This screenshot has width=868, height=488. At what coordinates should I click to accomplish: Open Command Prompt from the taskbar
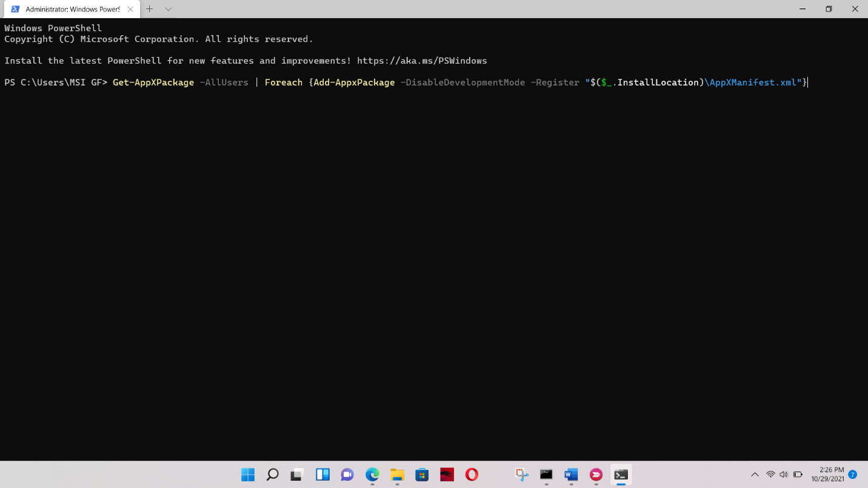tap(546, 475)
